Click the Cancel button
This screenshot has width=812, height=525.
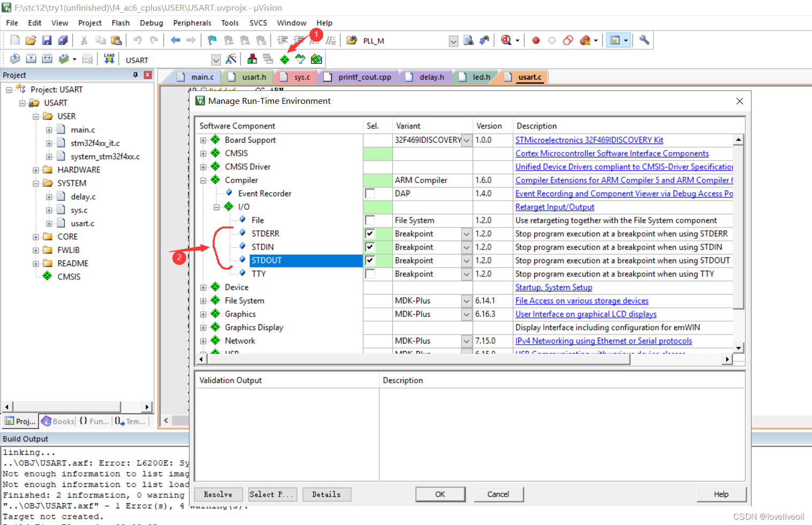coord(498,494)
